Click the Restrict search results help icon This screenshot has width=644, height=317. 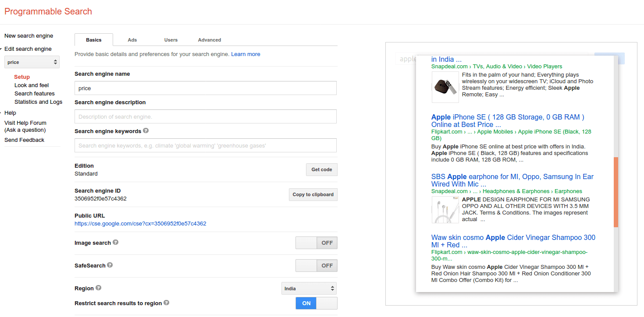tap(166, 302)
